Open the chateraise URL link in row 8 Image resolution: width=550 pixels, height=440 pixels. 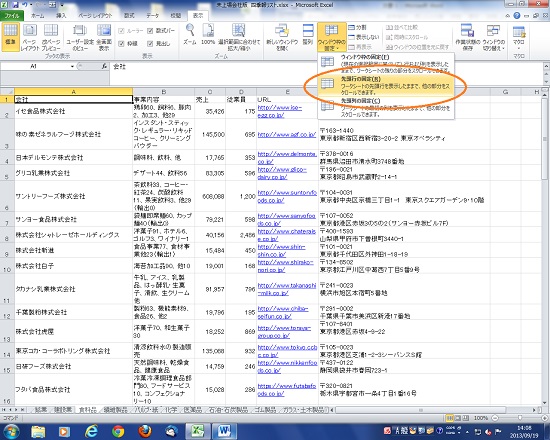287,235
